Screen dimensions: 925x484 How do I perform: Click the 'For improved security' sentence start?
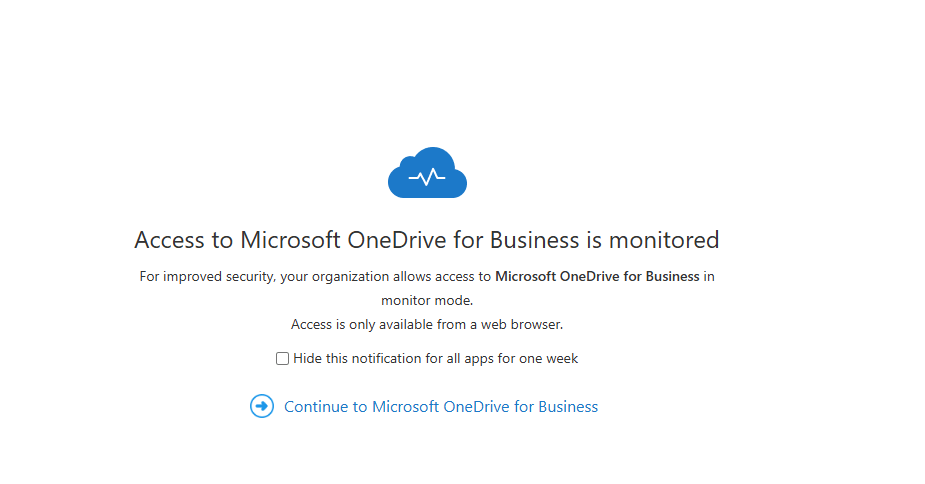pyautogui.click(x=205, y=276)
